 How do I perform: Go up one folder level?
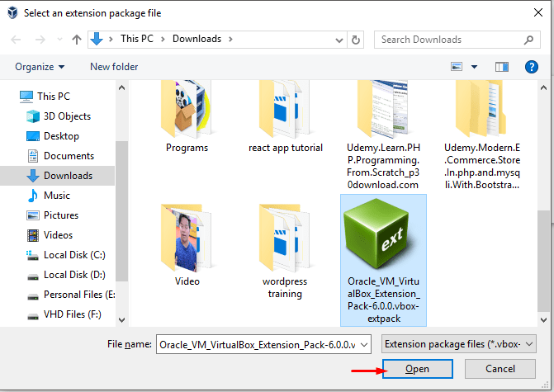pos(76,40)
